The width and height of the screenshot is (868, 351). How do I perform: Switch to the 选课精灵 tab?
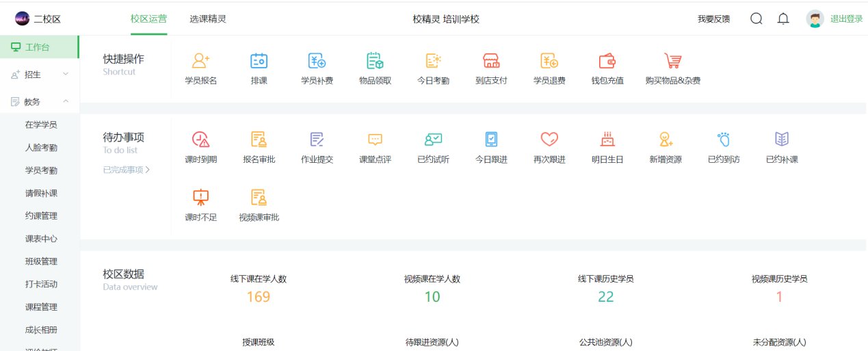click(x=208, y=19)
